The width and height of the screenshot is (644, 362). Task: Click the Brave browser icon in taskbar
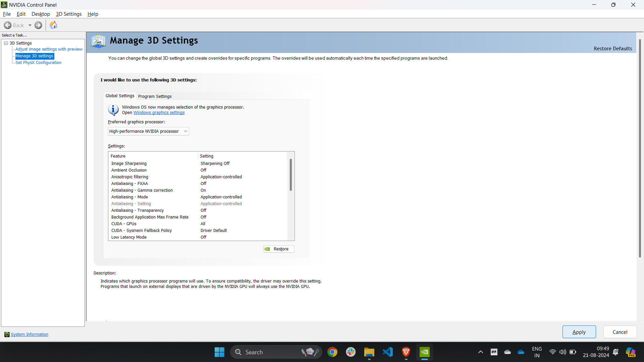tap(406, 352)
